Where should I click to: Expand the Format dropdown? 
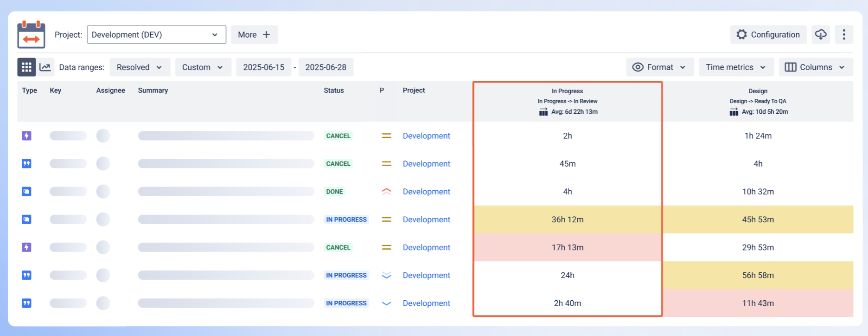660,67
